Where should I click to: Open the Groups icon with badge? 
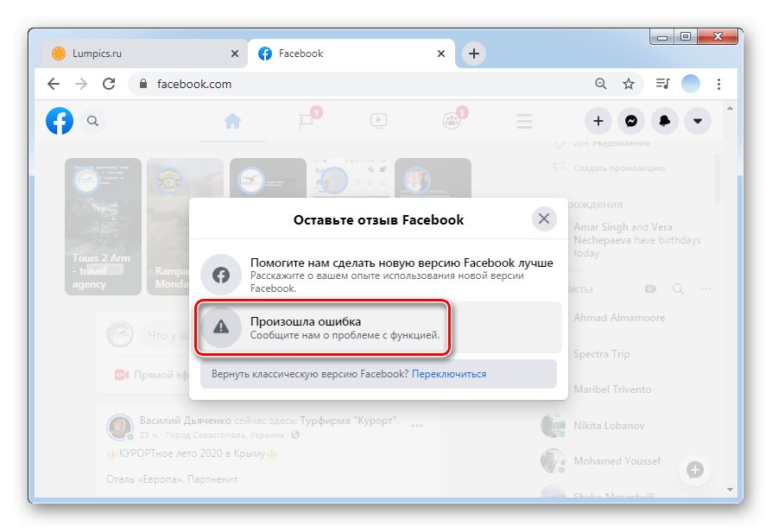[x=452, y=121]
